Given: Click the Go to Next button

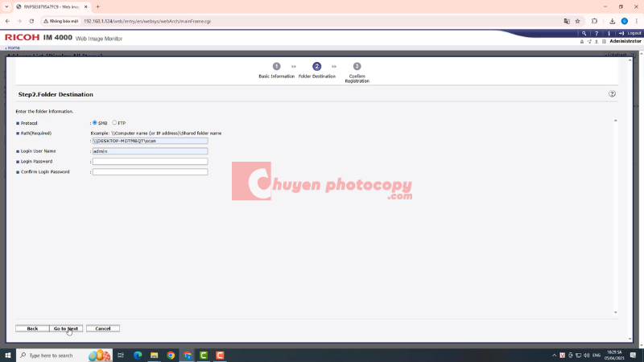Looking at the screenshot, I should tap(66, 328).
